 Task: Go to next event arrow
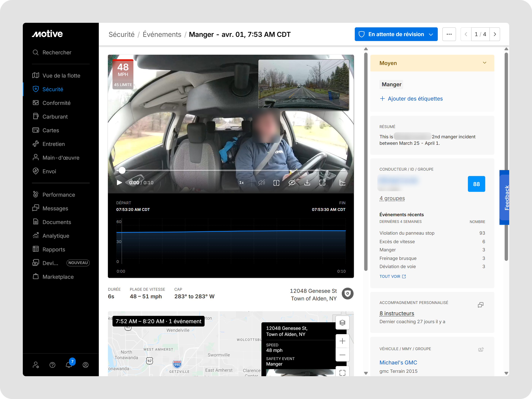tap(495, 34)
